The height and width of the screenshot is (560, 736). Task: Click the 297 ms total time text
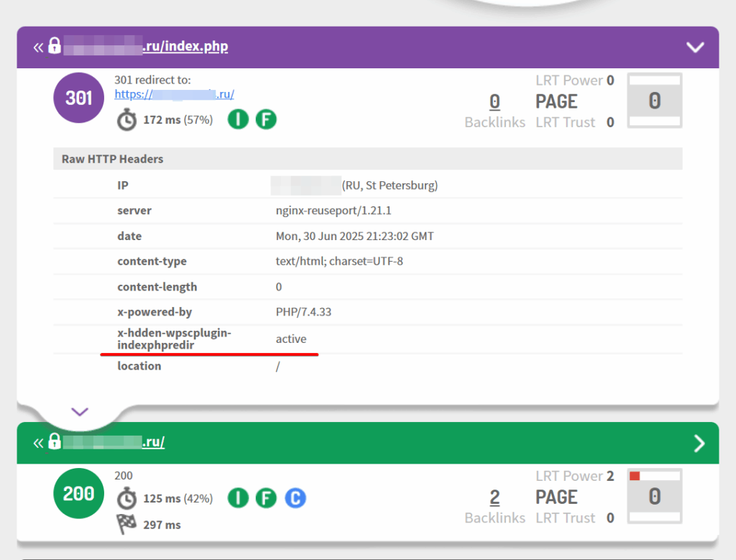(x=162, y=525)
